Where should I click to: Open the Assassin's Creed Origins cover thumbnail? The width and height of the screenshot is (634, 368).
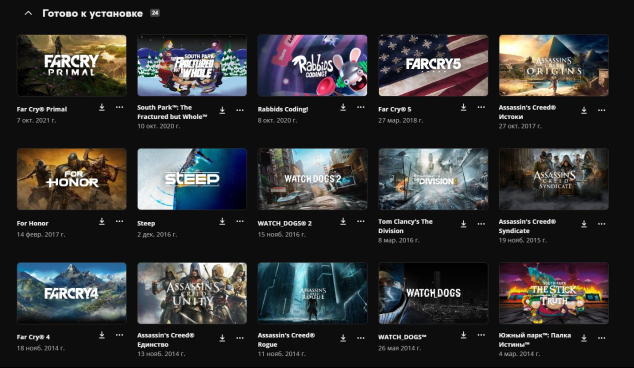[554, 66]
